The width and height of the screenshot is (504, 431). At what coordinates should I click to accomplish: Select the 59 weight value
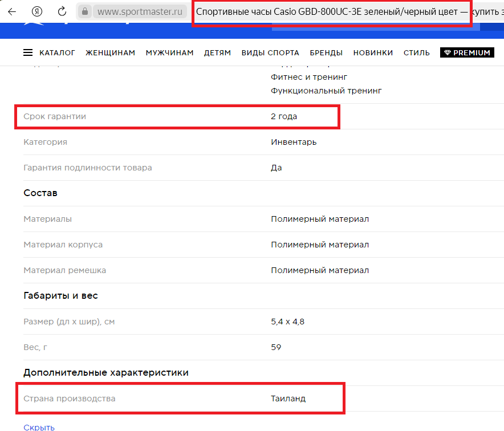point(276,347)
